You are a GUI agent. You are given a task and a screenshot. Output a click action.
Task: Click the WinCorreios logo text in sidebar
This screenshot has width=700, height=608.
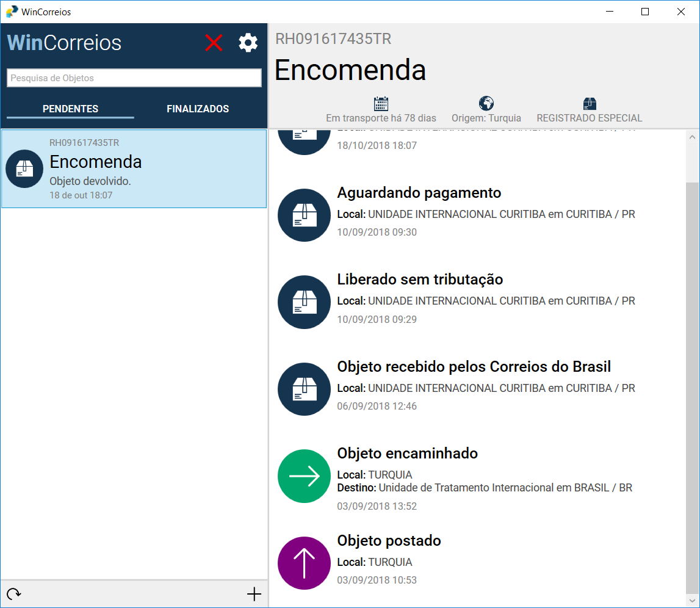pyautogui.click(x=64, y=43)
